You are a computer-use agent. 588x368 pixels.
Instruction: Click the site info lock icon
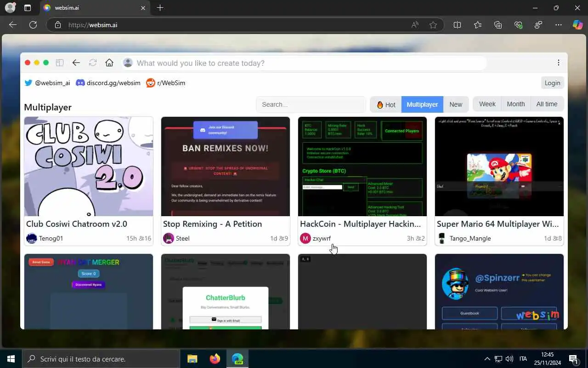coord(58,25)
